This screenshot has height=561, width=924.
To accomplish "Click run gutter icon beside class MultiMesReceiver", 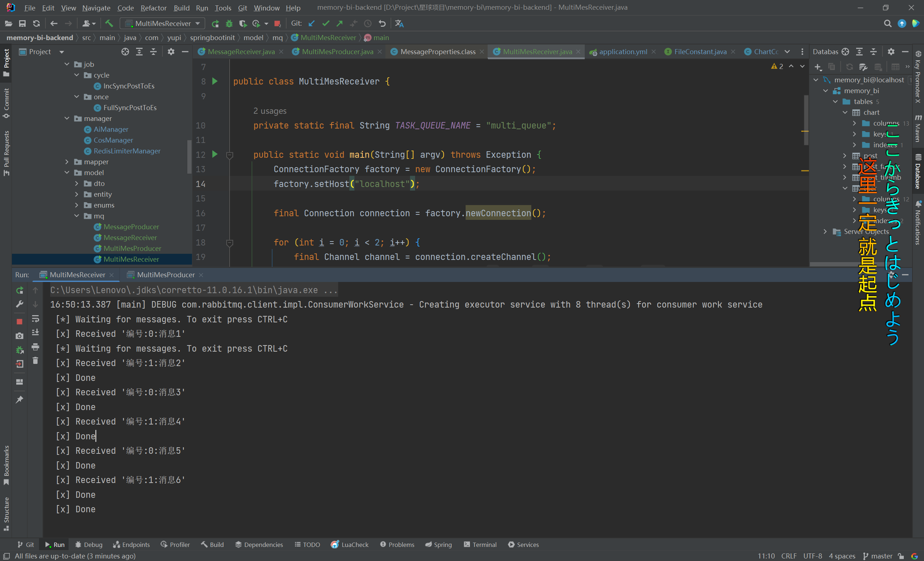I will coord(215,81).
